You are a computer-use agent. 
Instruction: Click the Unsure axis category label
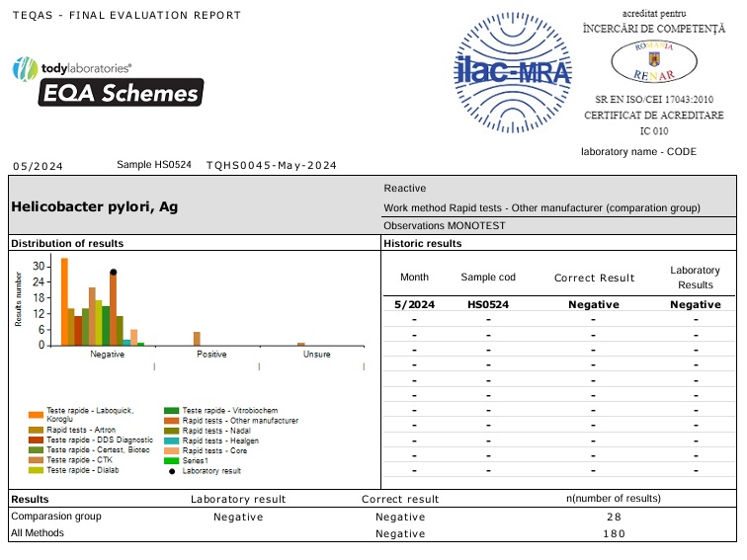click(x=316, y=355)
